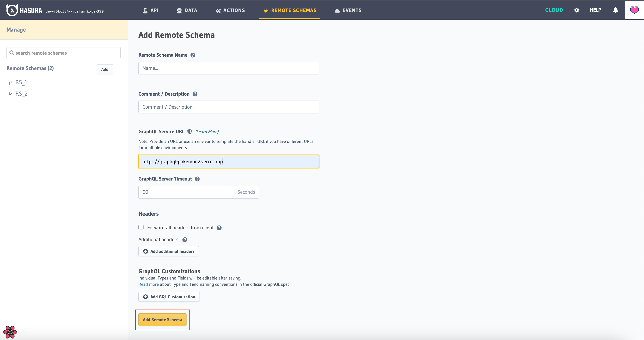
Task: Open the Learn More link
Action: click(207, 131)
